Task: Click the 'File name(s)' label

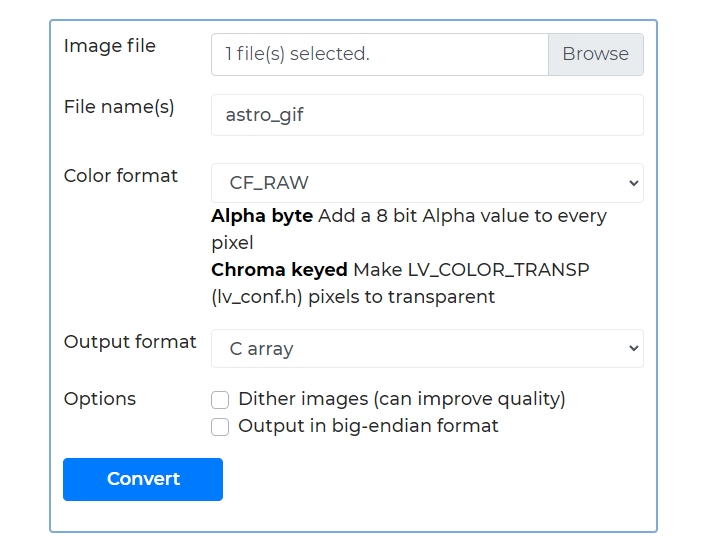Action: pos(119,107)
